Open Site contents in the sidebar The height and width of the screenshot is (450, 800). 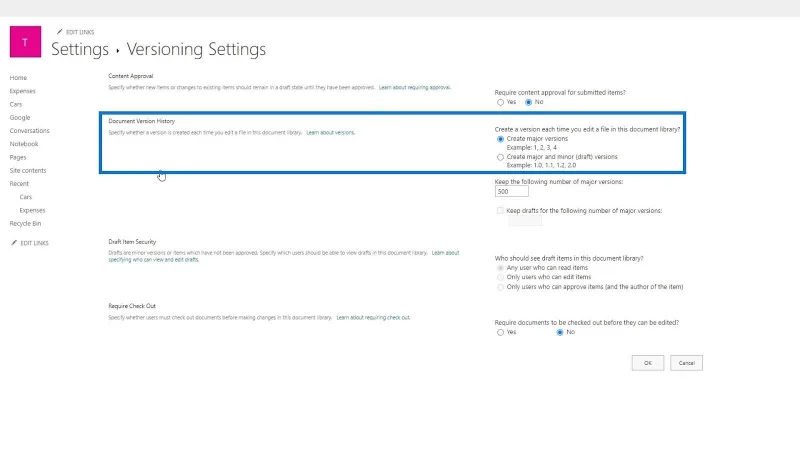click(x=28, y=170)
